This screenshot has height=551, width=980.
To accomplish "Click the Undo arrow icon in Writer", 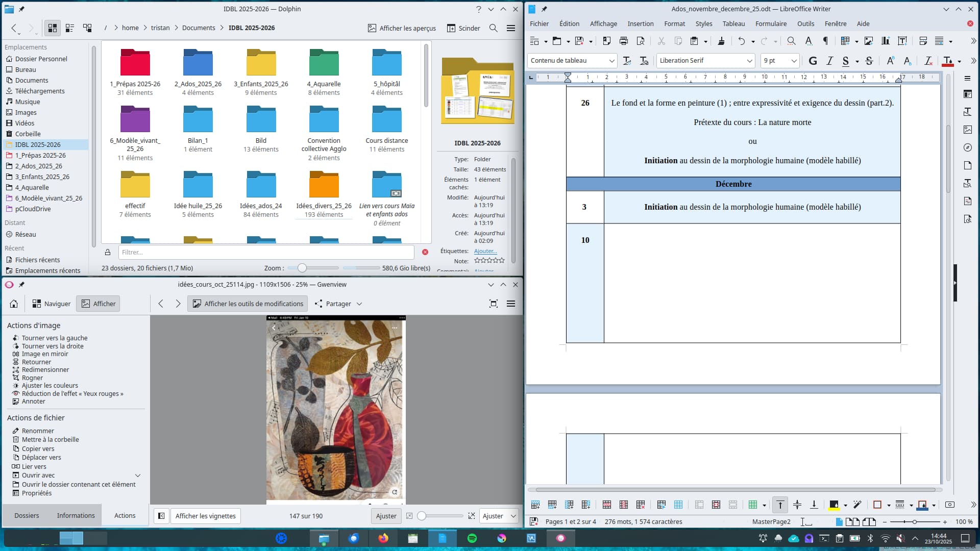I will tap(741, 41).
